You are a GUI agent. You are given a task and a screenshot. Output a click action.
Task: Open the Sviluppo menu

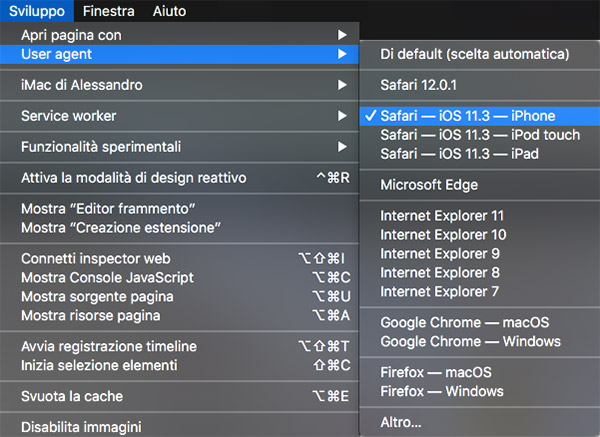pos(37,11)
